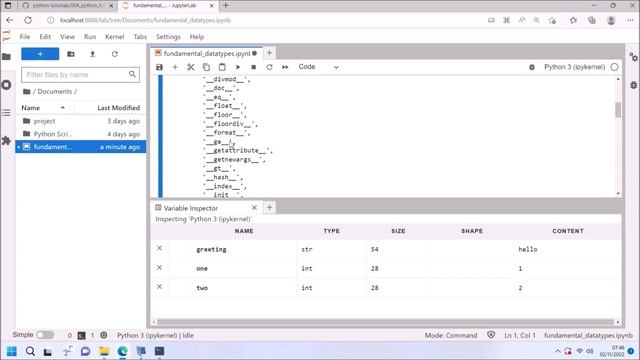Viewport: 640px width, 360px height.
Task: Click the debugger bug icon in the notebook toolbar
Action: click(532, 67)
